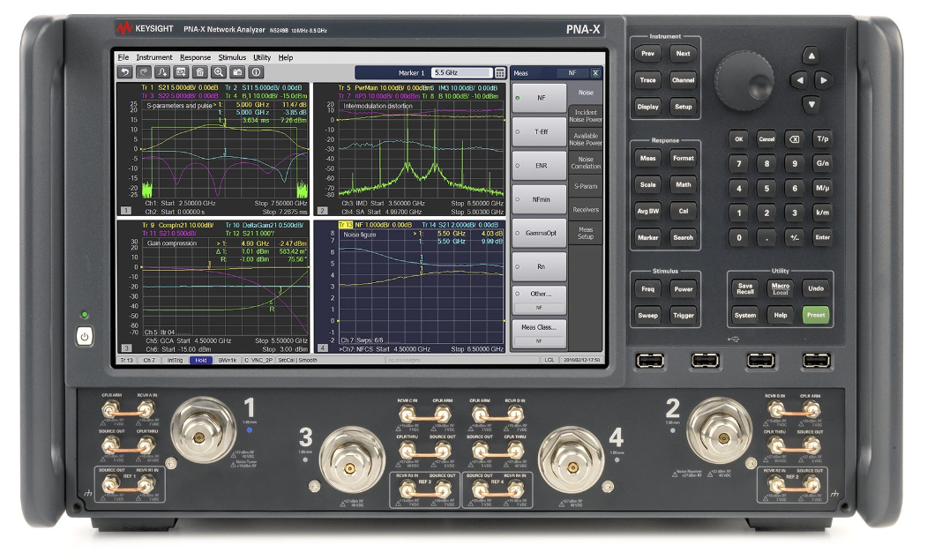Open the Response menu
The height and width of the screenshot is (560, 927).
coord(195,57)
